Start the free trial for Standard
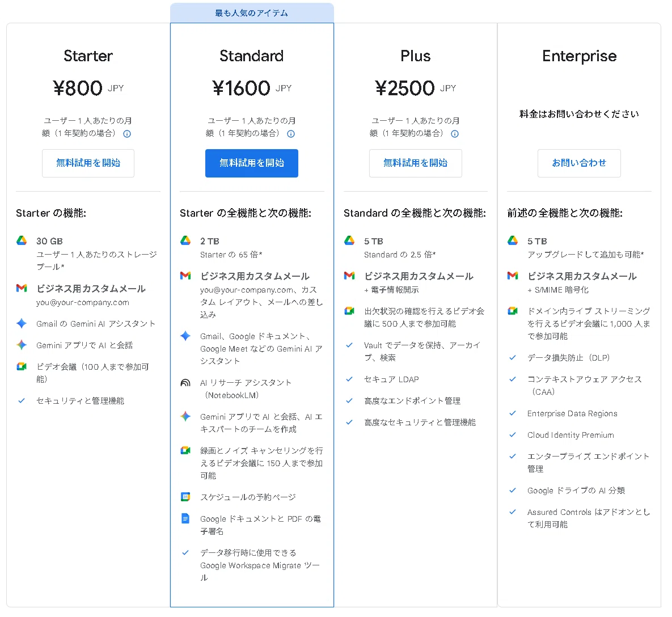672x617 pixels. (x=252, y=163)
